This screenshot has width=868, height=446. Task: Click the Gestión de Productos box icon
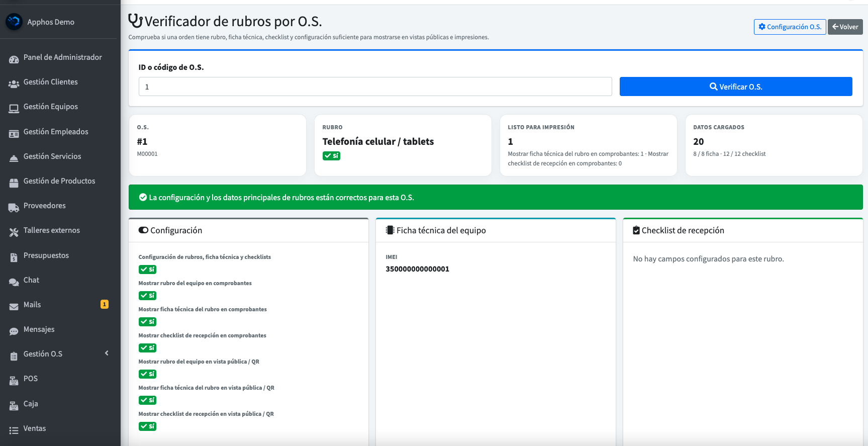pyautogui.click(x=14, y=183)
